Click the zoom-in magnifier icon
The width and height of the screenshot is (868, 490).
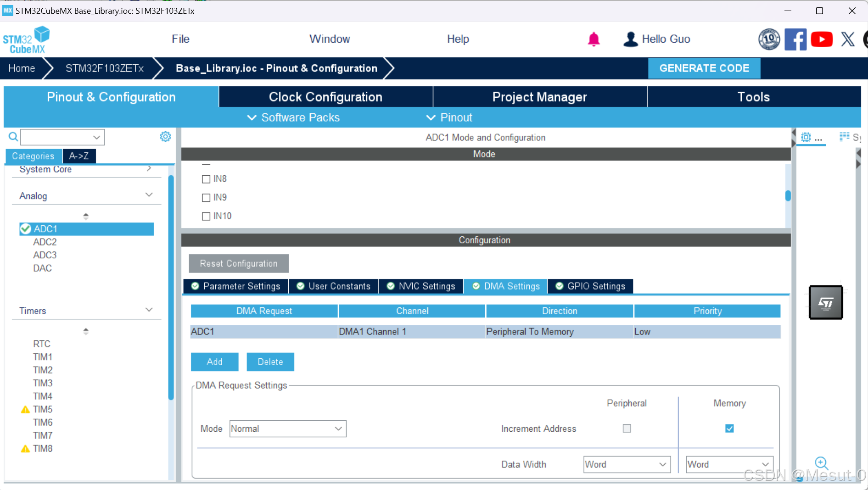(821, 463)
